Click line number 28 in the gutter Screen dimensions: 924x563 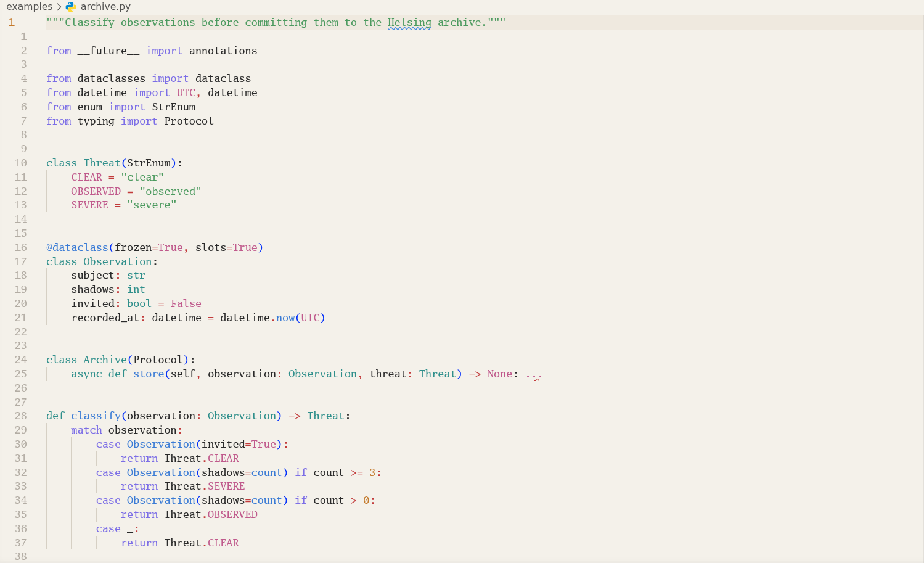tap(21, 416)
